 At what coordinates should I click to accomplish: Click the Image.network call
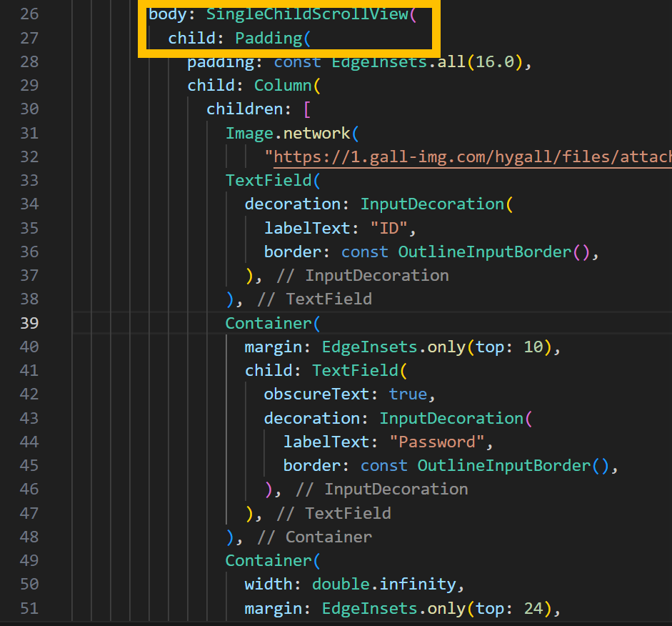click(x=288, y=134)
